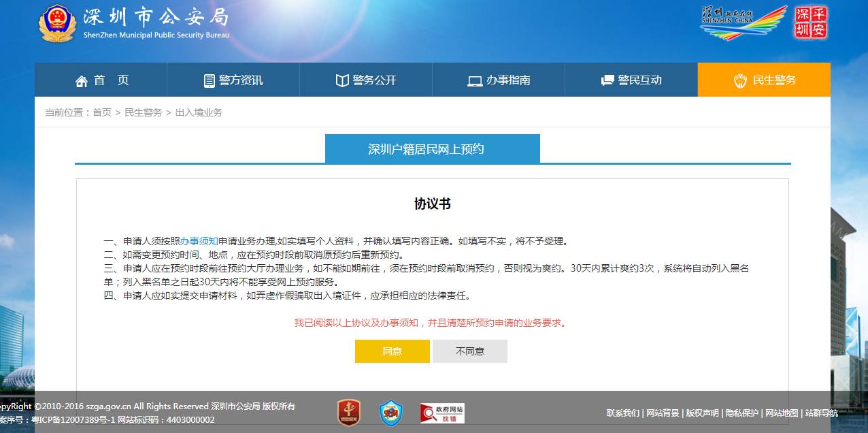Click 民生警务 in the breadcrumb
868x433 pixels.
click(x=143, y=112)
